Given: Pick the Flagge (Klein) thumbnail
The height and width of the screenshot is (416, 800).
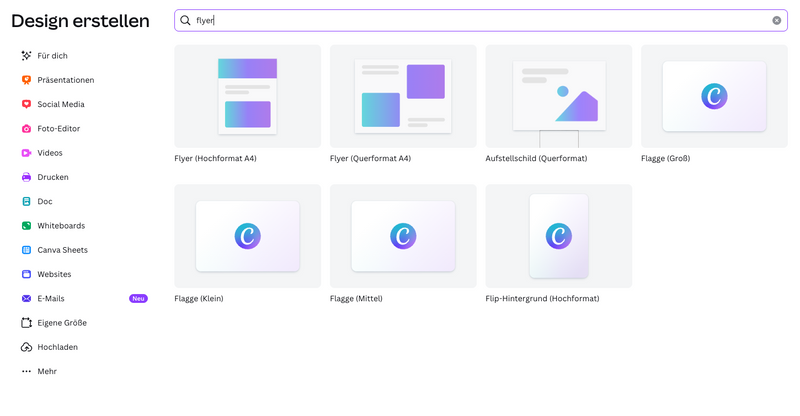Looking at the screenshot, I should point(247,236).
